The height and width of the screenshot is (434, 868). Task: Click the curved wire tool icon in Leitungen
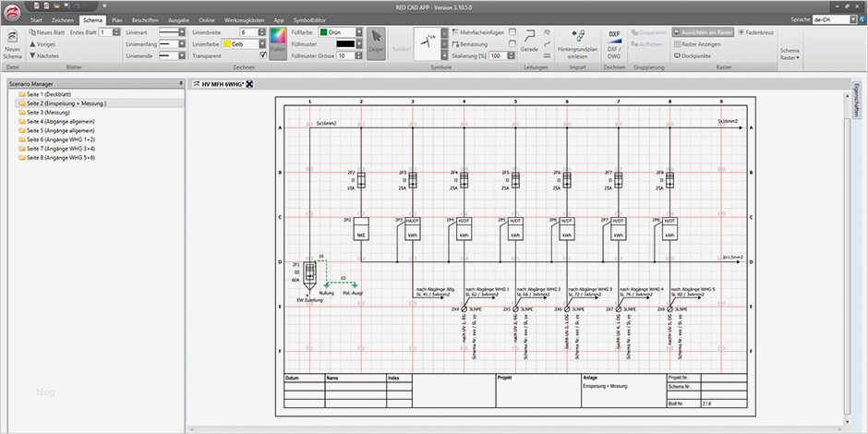point(547,43)
